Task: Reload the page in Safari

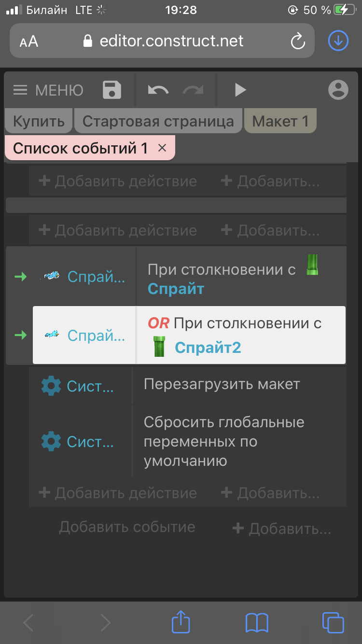Action: 298,42
